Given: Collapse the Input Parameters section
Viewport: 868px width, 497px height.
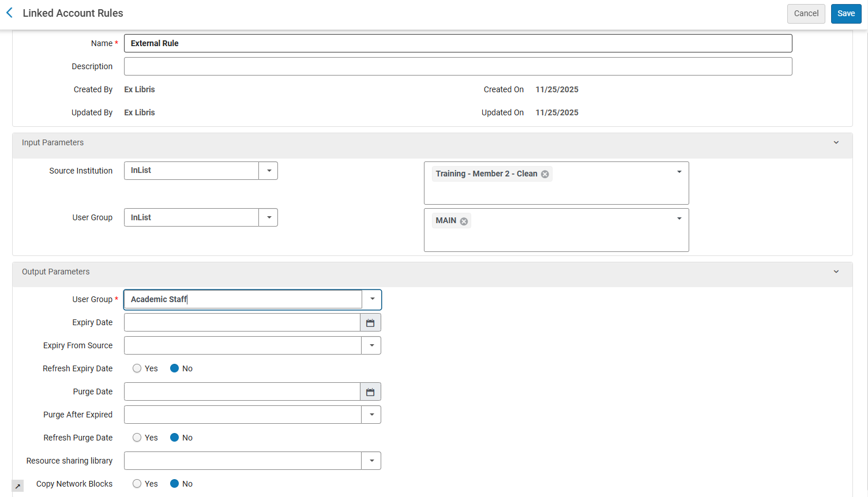Looking at the screenshot, I should (x=836, y=143).
